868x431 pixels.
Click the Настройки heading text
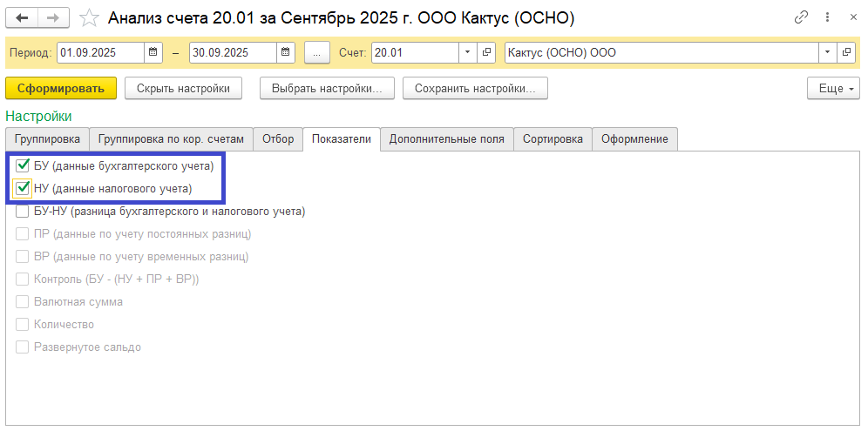pos(38,116)
